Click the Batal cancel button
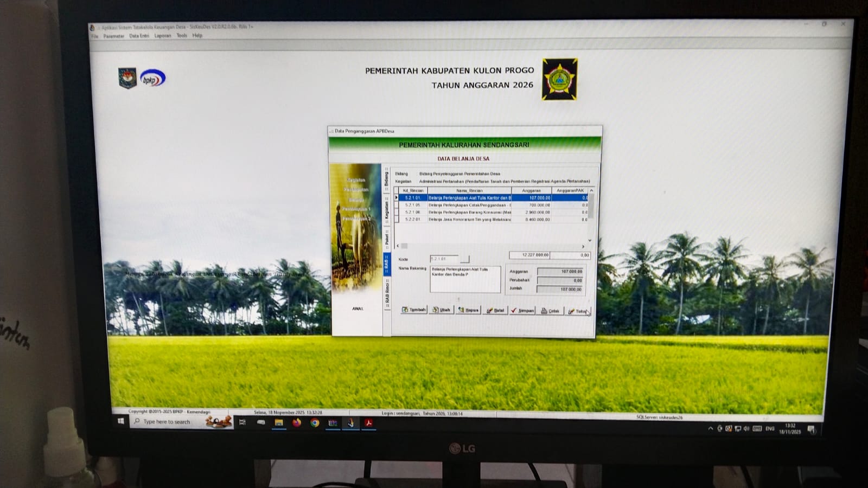 point(495,311)
